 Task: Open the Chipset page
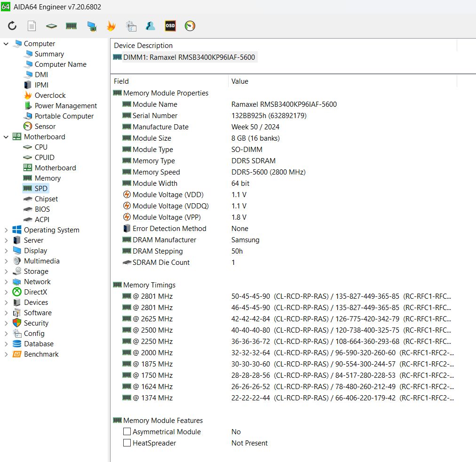point(46,199)
